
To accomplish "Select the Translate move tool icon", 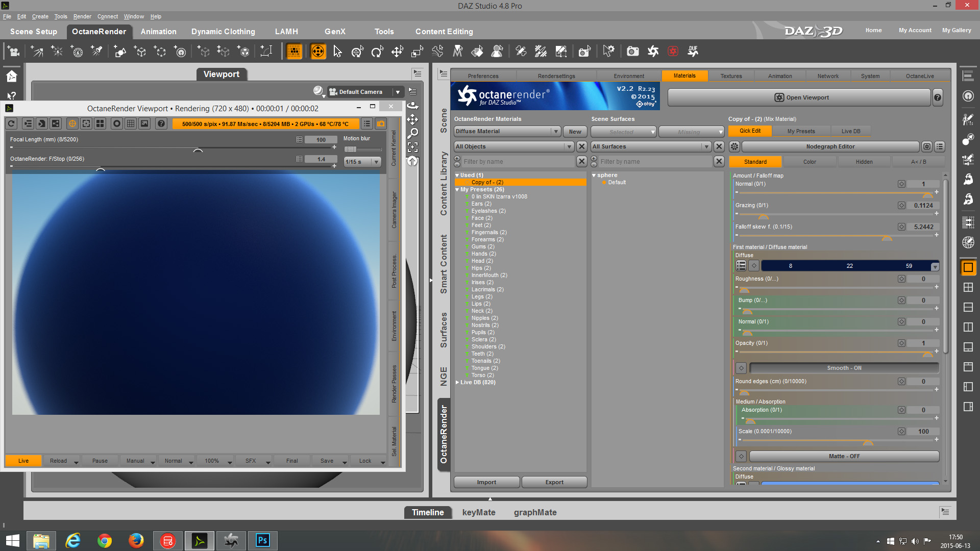I will (x=397, y=52).
